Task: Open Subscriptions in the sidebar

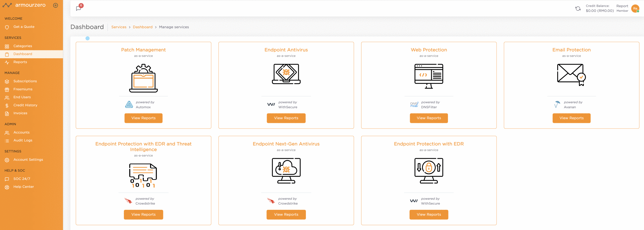Action: coord(31,81)
